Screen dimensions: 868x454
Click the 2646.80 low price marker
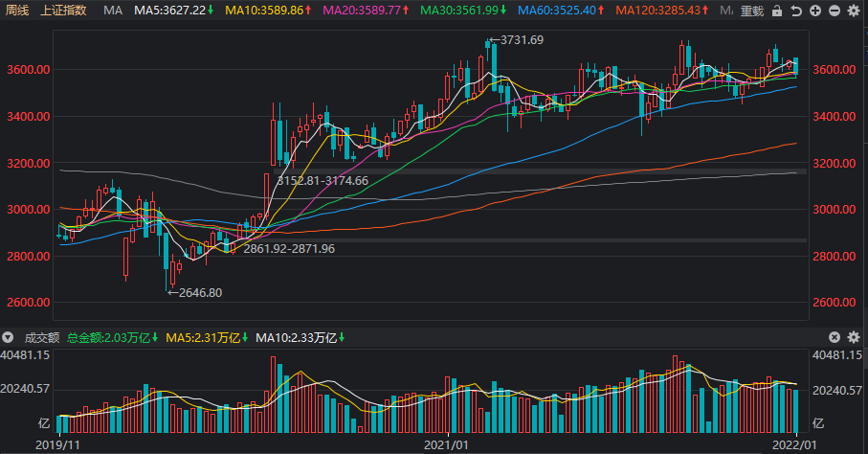pyautogui.click(x=195, y=293)
